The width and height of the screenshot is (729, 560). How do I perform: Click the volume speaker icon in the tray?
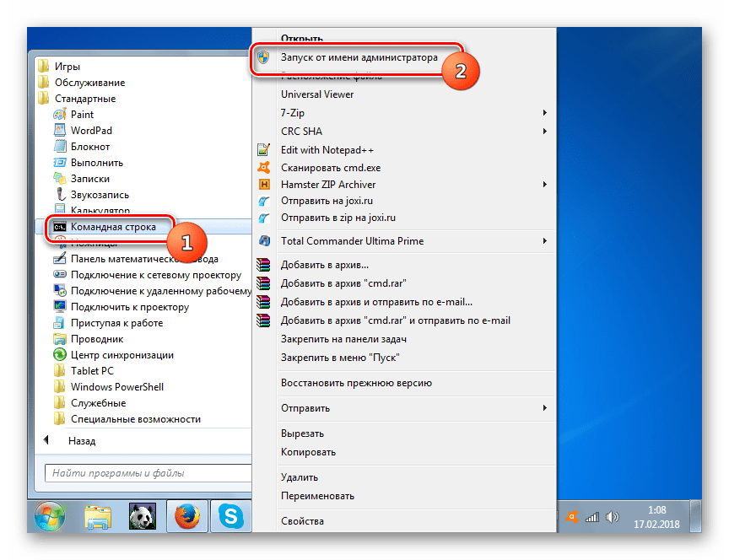point(613,517)
